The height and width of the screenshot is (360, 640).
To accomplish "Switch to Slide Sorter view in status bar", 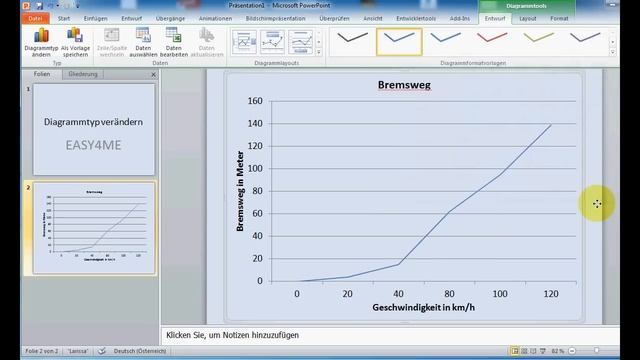I will click(x=524, y=351).
